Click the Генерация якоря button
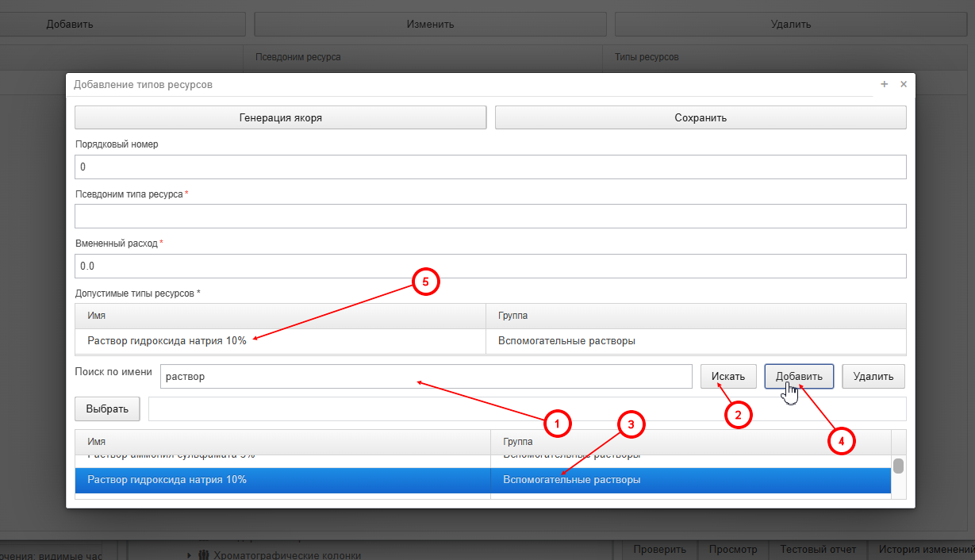 pyautogui.click(x=280, y=117)
